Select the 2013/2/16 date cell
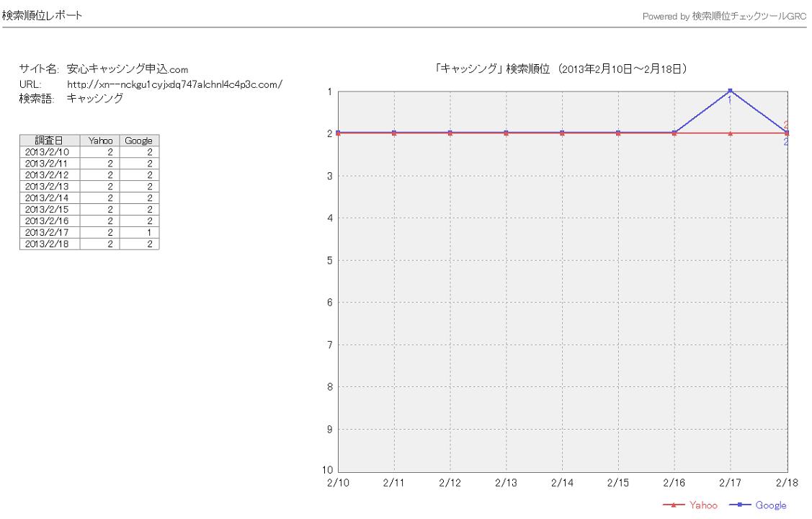The image size is (812, 519). pyautogui.click(x=50, y=221)
